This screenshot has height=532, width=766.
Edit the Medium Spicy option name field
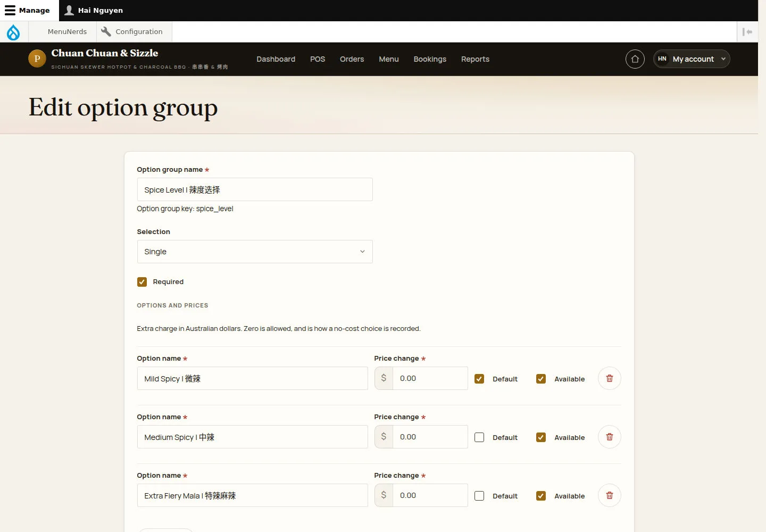tap(252, 437)
